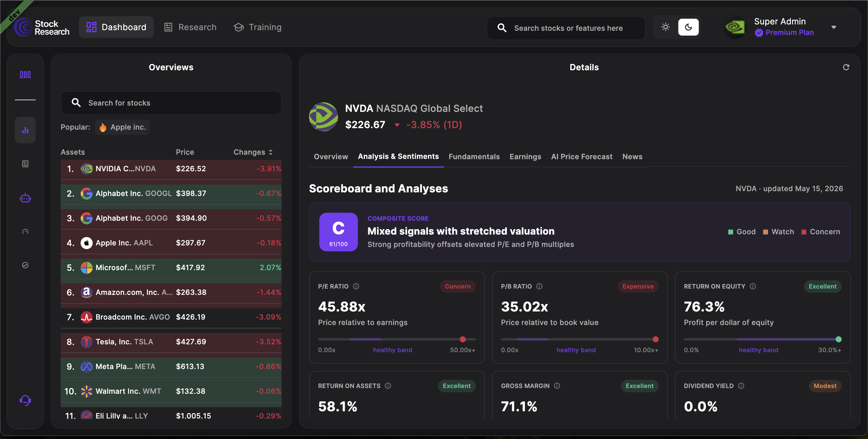This screenshot has width=868, height=439.
Task: Click the Return on Equity range indicator dot
Action: tap(838, 339)
